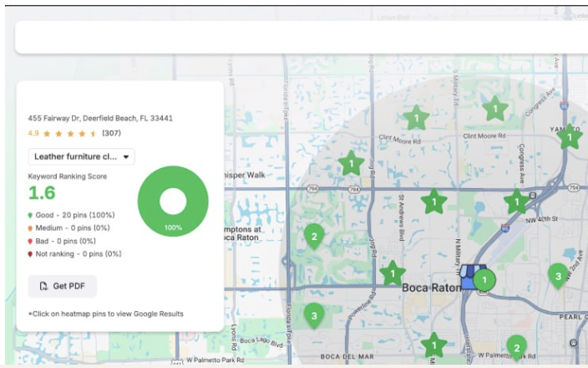This screenshot has width=588, height=368.
Task: Click the green pin 2 near Hamptons at Boca Raton
Action: click(314, 237)
